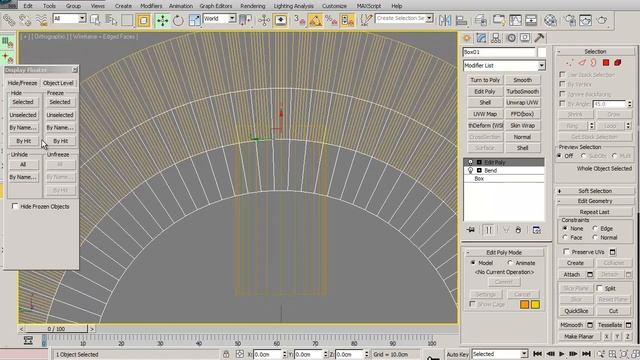This screenshot has width=640, height=360.
Task: Click the Render Setup teapot icon
Action: pos(569,20)
